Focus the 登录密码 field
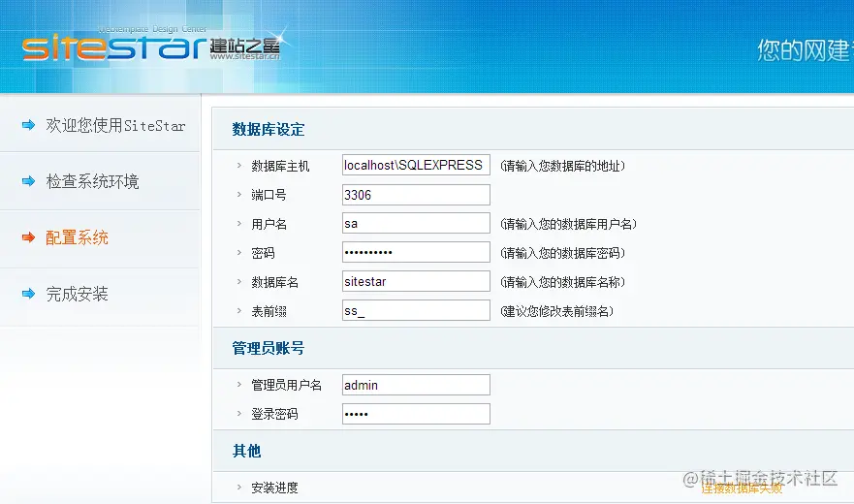 click(x=416, y=414)
